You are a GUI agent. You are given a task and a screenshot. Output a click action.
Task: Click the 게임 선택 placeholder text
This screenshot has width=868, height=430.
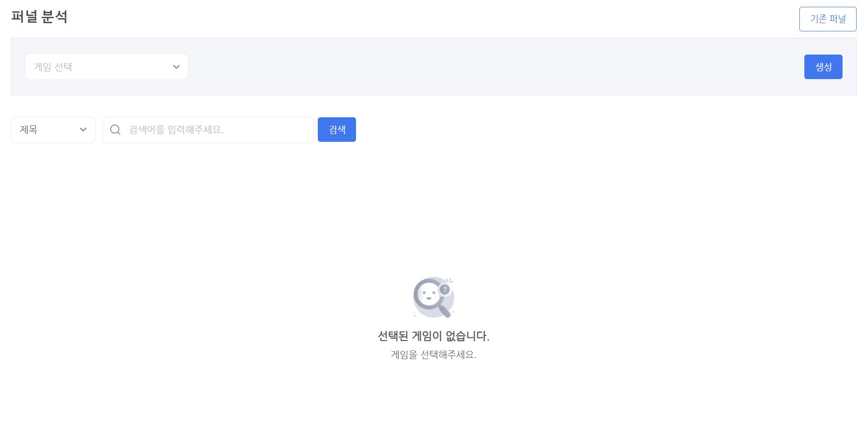point(53,67)
